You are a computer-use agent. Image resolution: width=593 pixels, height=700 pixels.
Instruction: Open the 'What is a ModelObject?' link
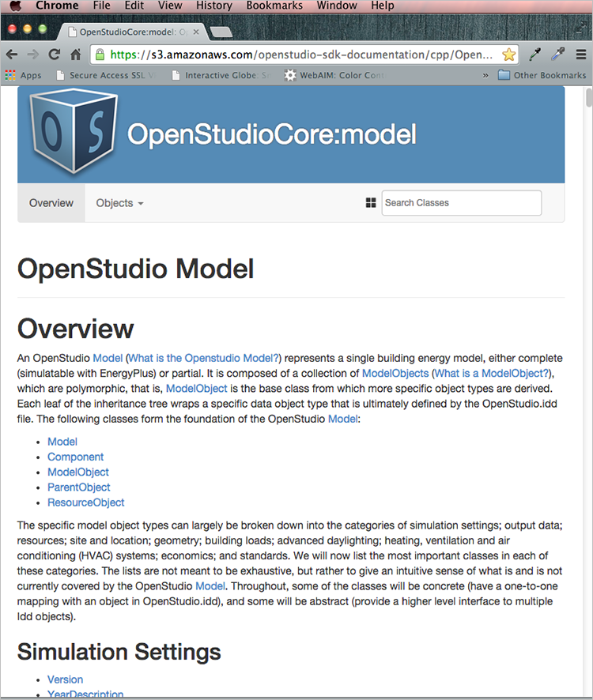pyautogui.click(x=492, y=373)
